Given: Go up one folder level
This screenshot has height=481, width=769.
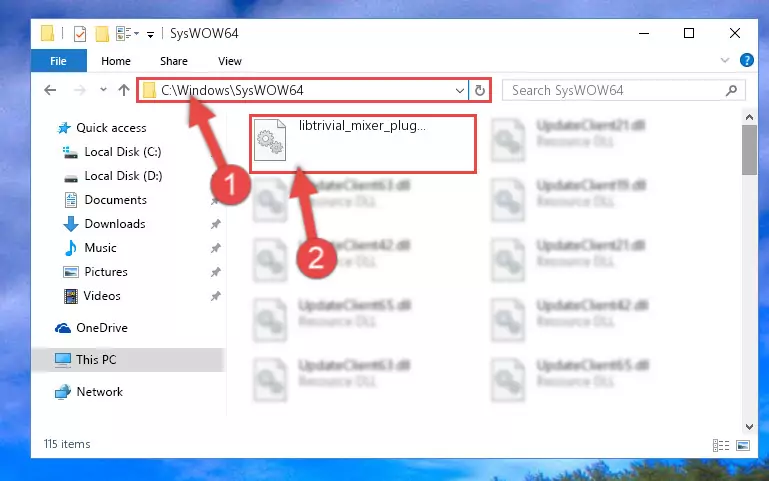Looking at the screenshot, I should (124, 90).
